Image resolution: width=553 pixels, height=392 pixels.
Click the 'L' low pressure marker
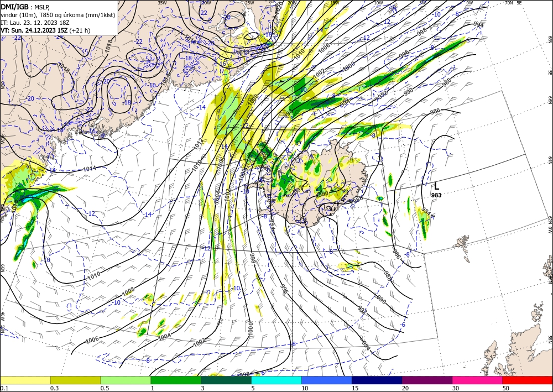pos(437,186)
